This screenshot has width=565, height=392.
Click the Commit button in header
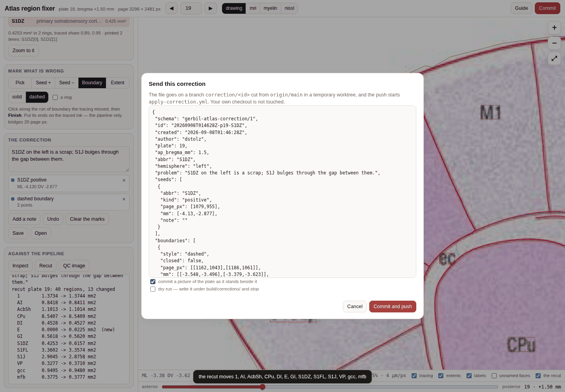547,8
